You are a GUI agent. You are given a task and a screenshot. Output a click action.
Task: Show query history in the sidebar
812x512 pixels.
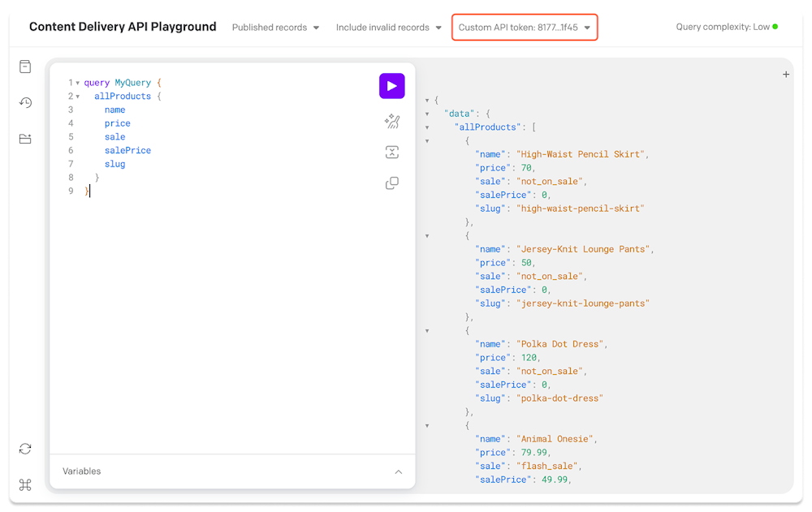point(25,103)
